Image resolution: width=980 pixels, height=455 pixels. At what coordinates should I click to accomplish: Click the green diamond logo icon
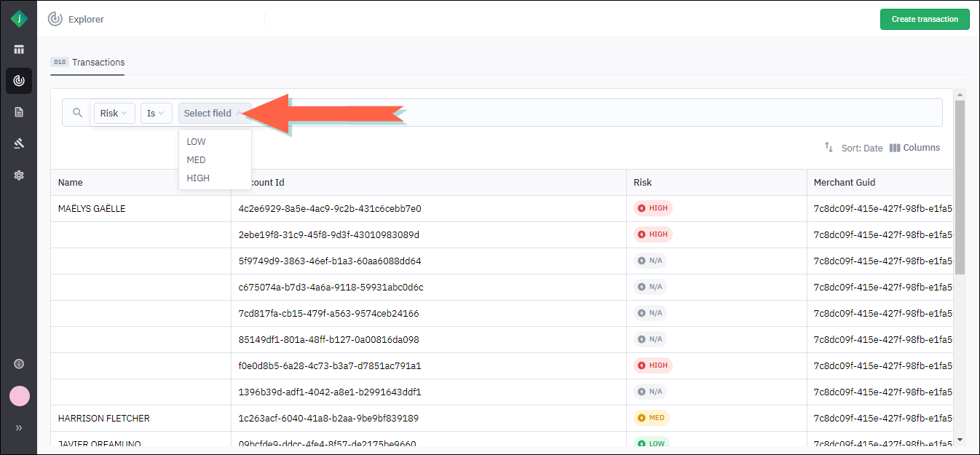click(x=19, y=19)
